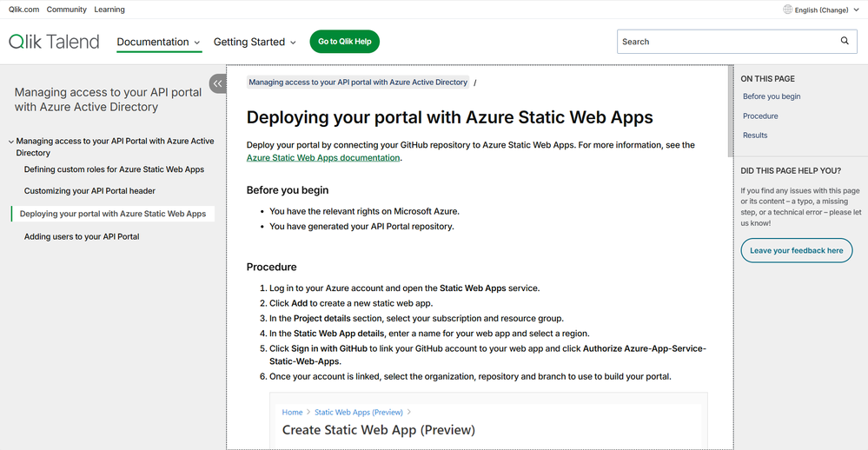Image resolution: width=868 pixels, height=450 pixels.
Task: Open Adding users to your API Portal
Action: click(82, 236)
